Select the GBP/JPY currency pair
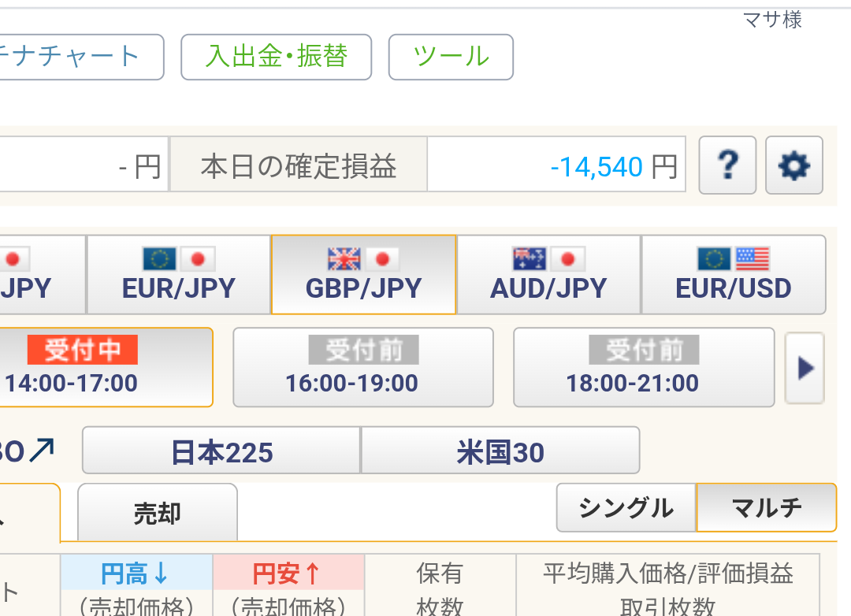 pyautogui.click(x=363, y=274)
